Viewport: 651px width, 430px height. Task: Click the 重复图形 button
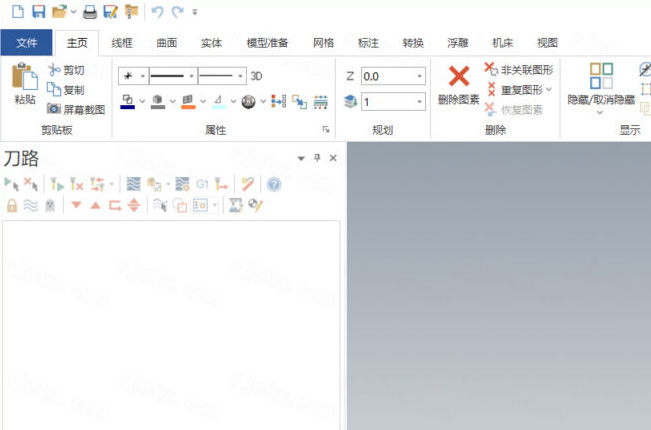click(x=518, y=89)
